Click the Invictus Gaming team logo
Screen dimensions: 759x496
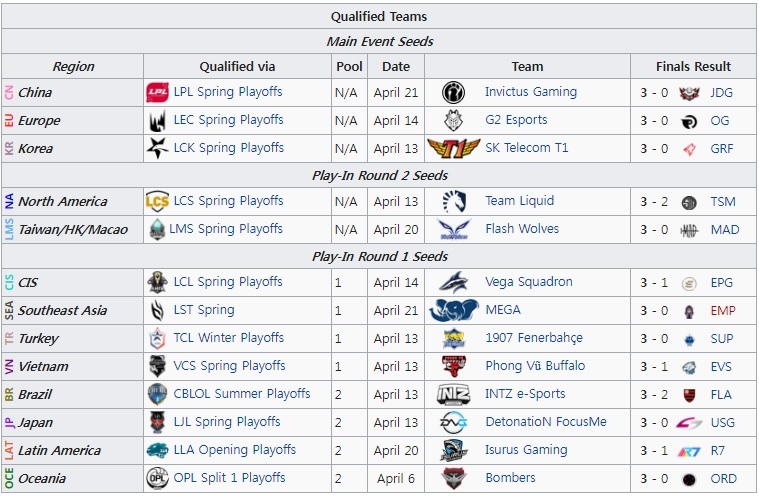coord(453,92)
